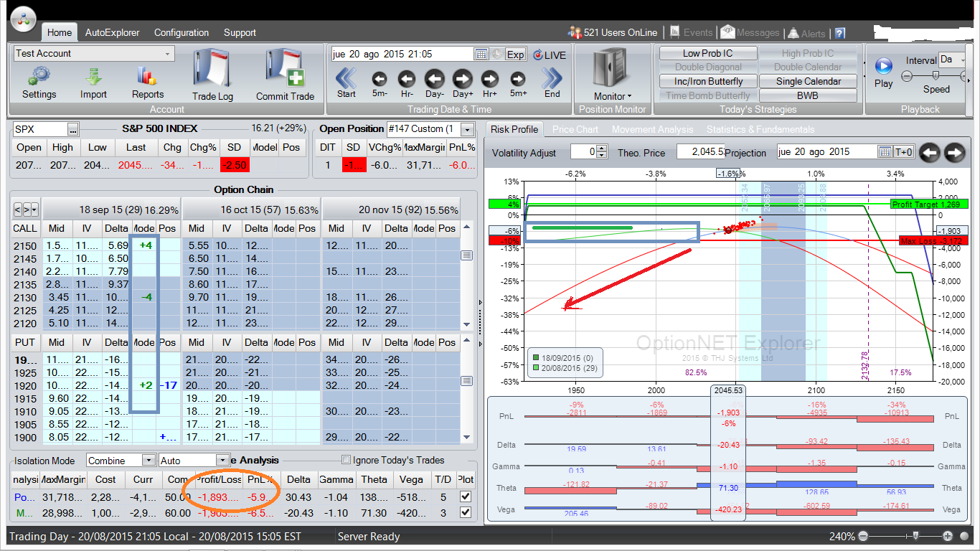Jump to Start of trading date

pyautogui.click(x=346, y=78)
